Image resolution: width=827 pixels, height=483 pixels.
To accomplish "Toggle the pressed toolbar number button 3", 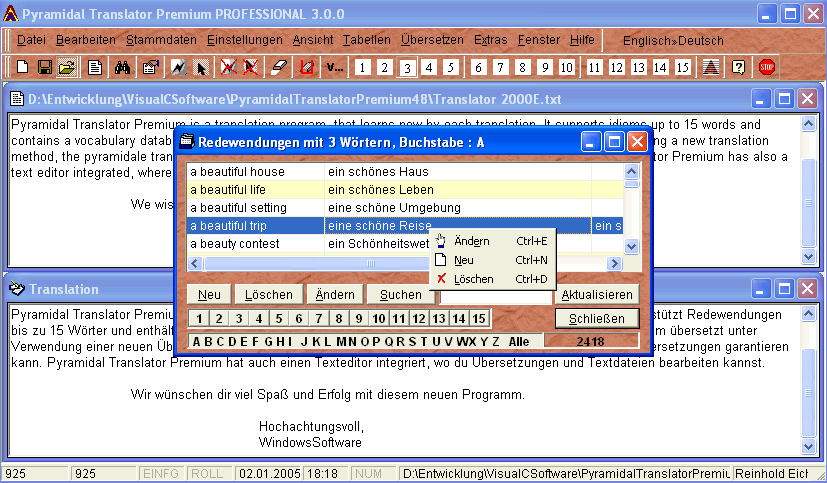I will pos(407,67).
